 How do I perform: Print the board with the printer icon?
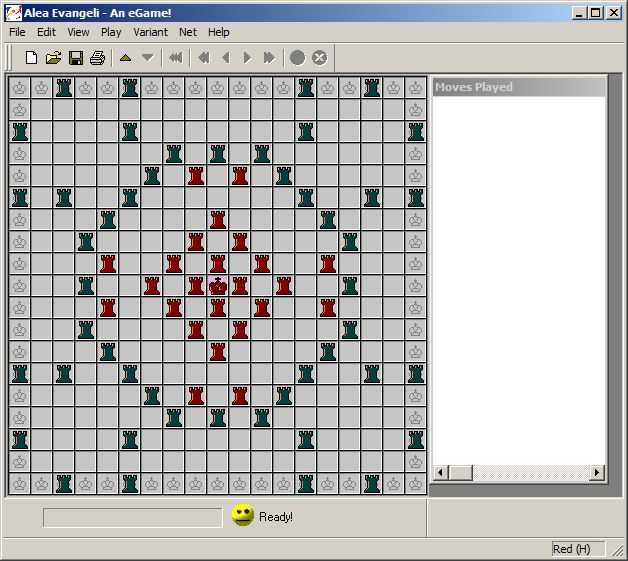pos(97,58)
